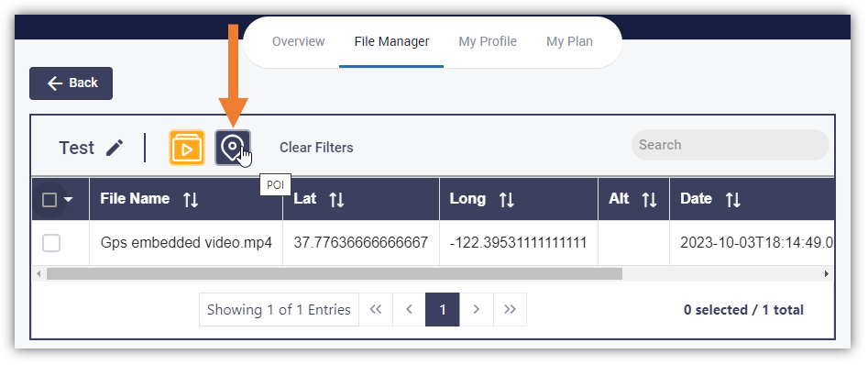The width and height of the screenshot is (868, 365).
Task: Open the My Plan tab
Action: (x=569, y=41)
